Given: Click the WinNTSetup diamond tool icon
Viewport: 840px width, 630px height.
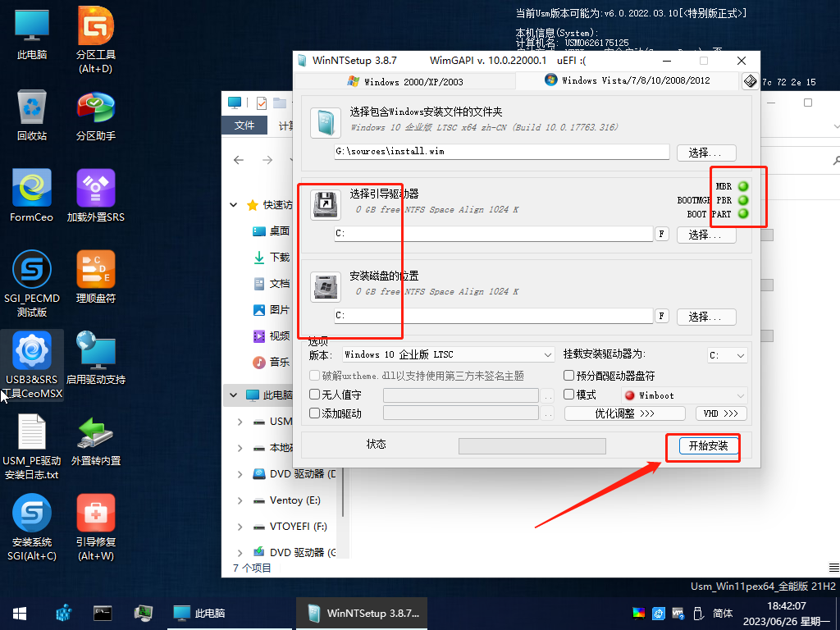Looking at the screenshot, I should coord(750,81).
